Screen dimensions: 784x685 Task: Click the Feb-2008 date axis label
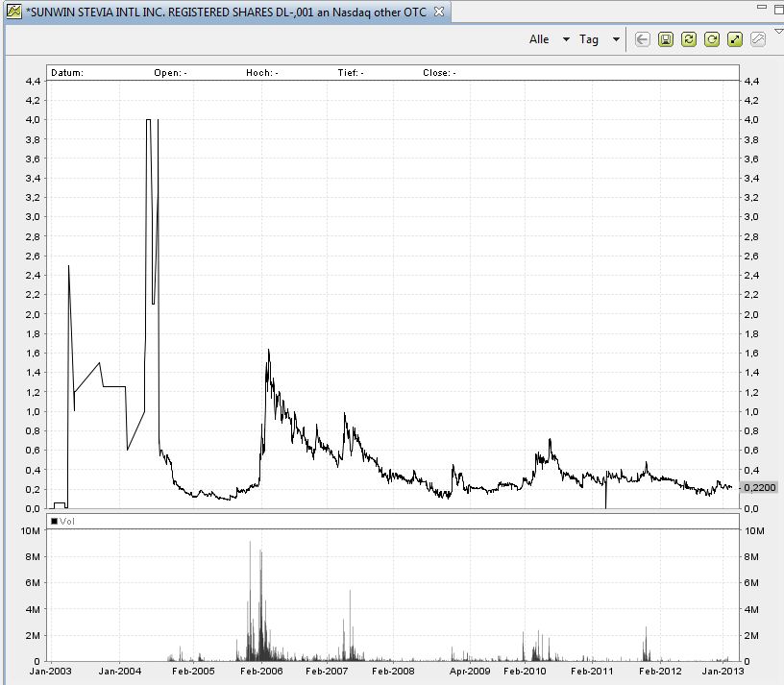click(x=393, y=671)
